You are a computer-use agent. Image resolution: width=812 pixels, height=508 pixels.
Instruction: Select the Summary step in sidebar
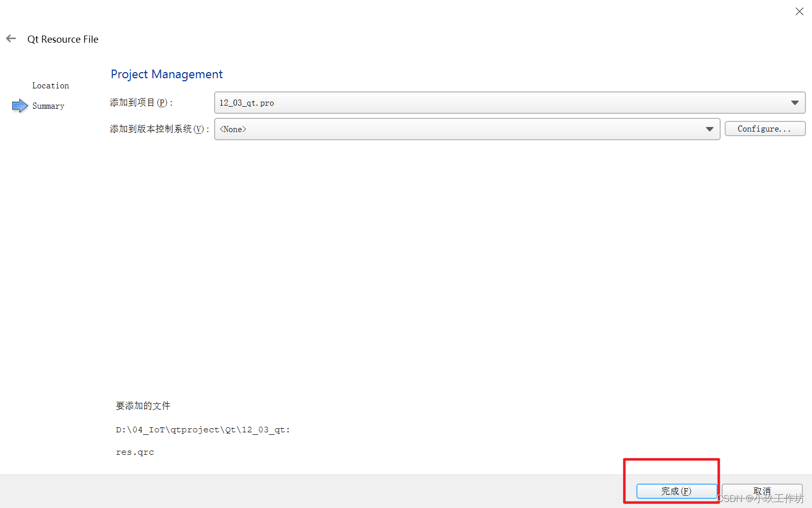[48, 106]
